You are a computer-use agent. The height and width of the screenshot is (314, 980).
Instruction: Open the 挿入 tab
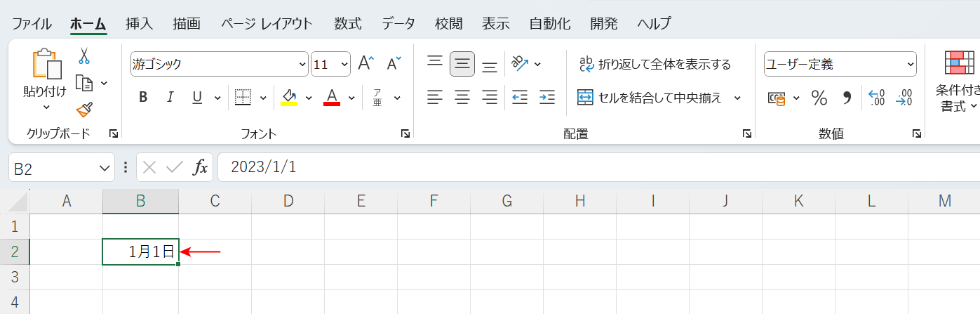tap(139, 23)
